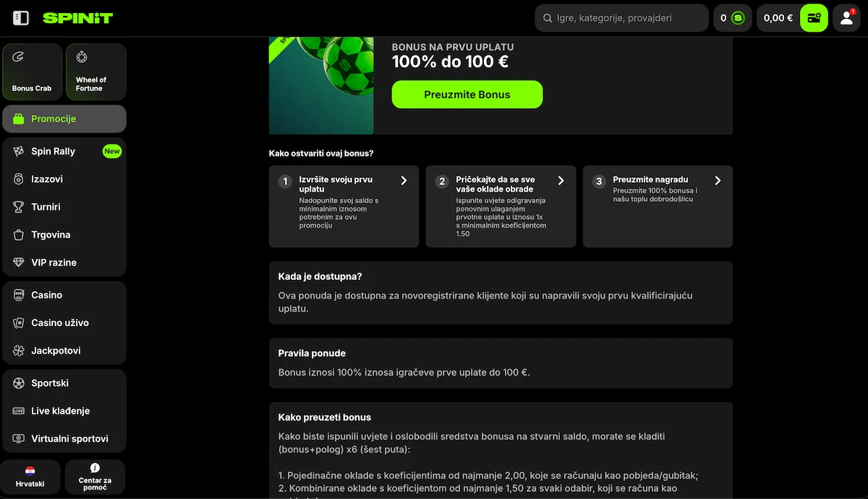Click the green coin balance icon

(x=738, y=18)
